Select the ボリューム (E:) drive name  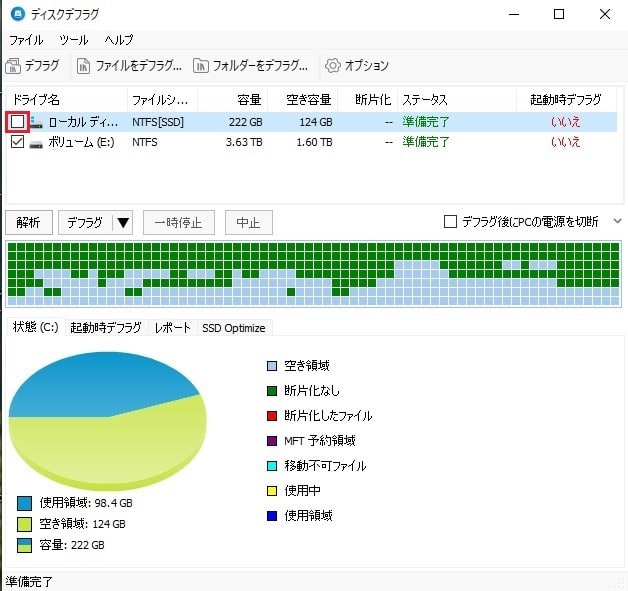point(81,142)
